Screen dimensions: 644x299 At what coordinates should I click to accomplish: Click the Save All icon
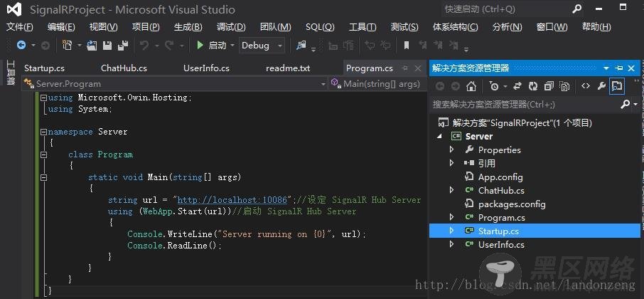[x=122, y=46]
